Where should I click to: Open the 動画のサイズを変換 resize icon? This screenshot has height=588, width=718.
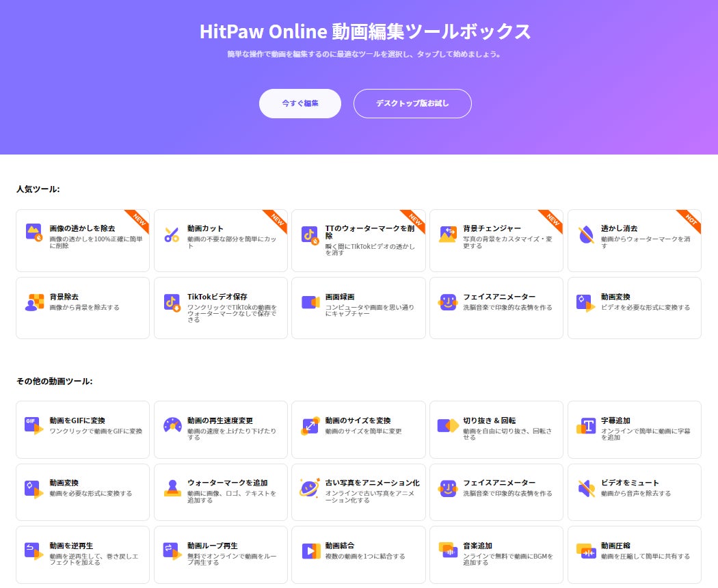pos(310,427)
